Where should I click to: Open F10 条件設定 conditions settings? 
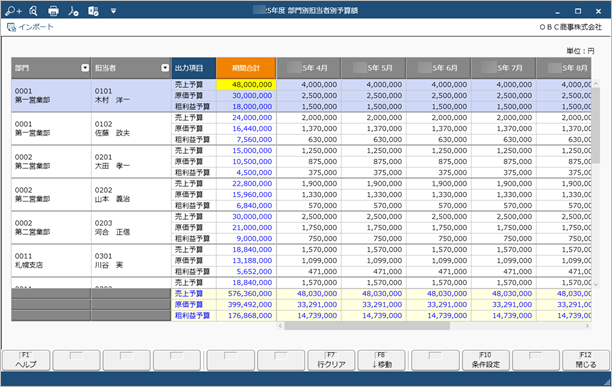[x=486, y=360]
